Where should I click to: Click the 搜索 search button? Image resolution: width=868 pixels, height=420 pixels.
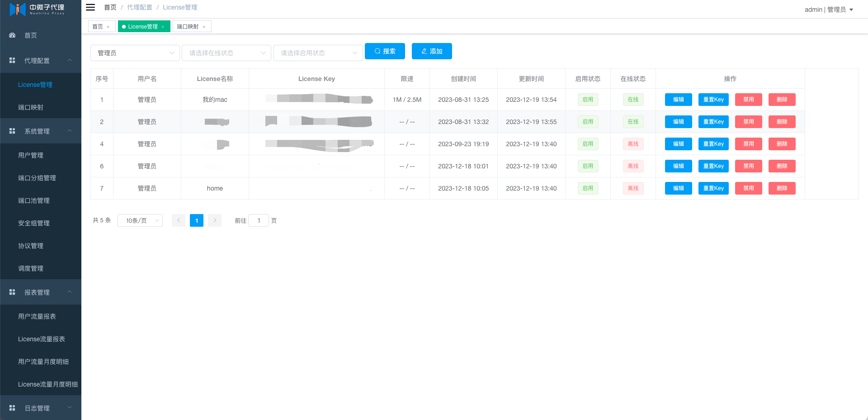tap(385, 51)
